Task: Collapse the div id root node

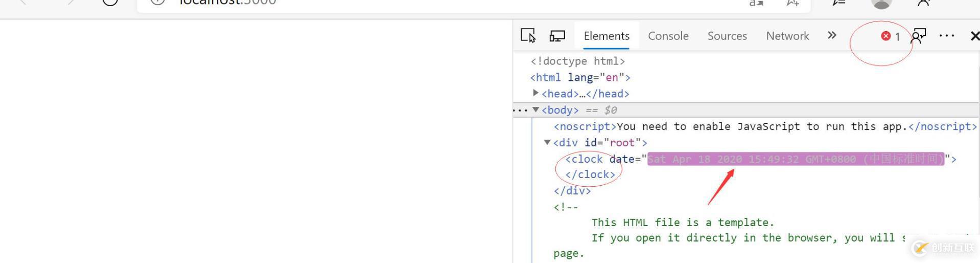Action: 547,142
